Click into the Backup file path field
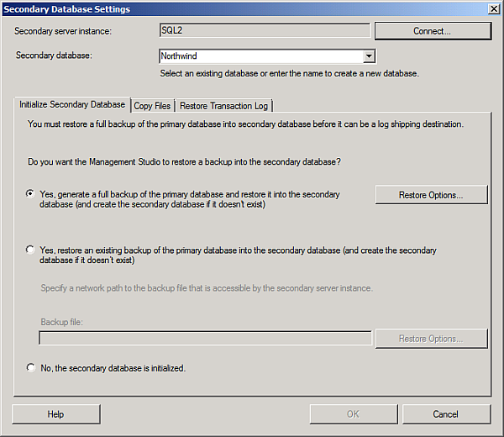This screenshot has height=437, width=504. (205, 339)
